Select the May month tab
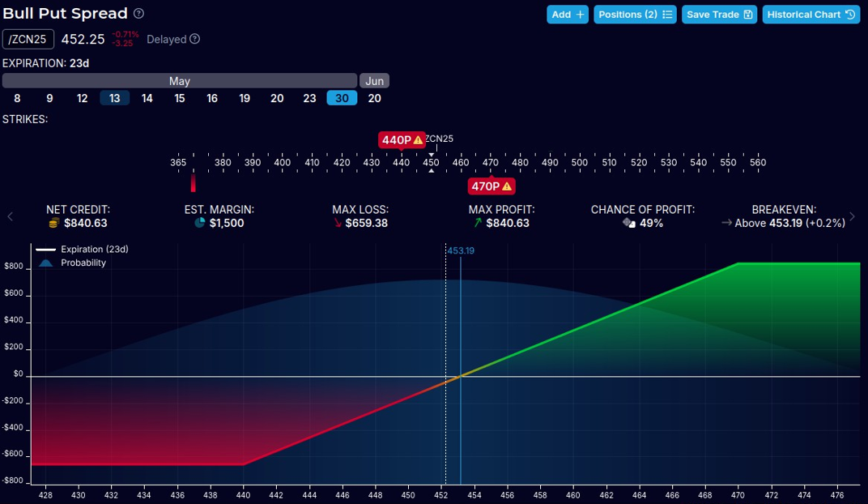 tap(180, 81)
